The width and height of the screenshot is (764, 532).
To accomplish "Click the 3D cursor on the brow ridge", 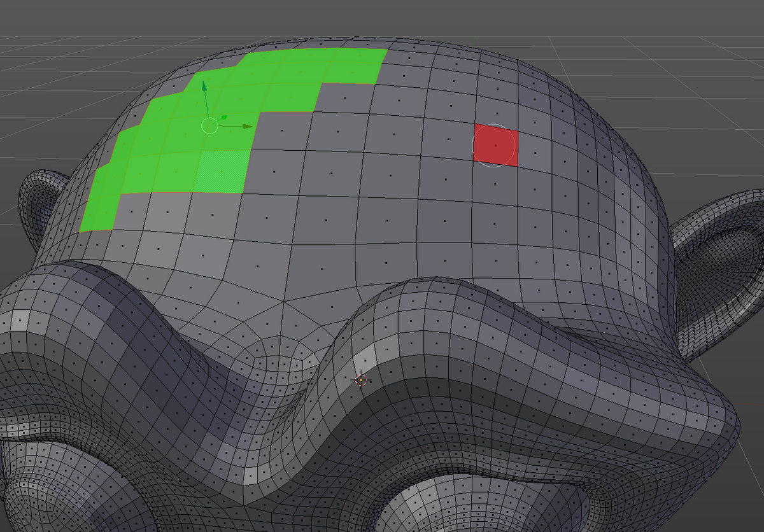I will tap(361, 380).
